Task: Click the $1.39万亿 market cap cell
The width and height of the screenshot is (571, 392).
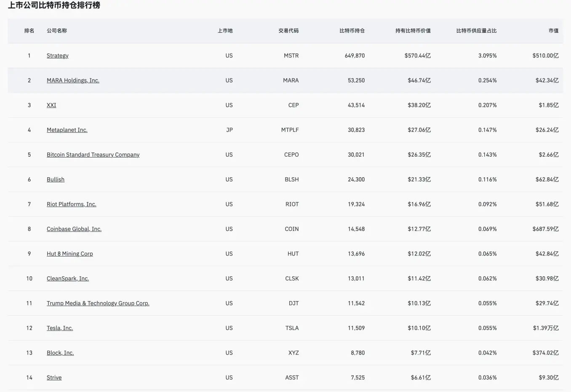Action: pyautogui.click(x=546, y=328)
